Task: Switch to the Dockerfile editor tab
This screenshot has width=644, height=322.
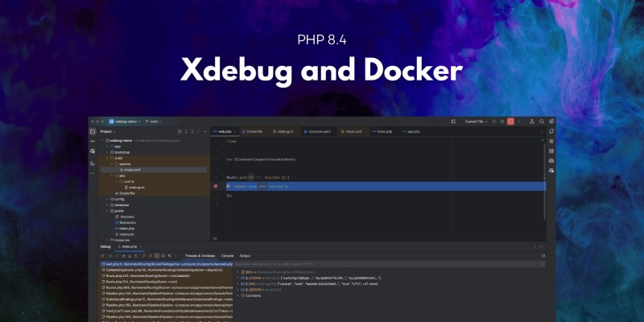Action: click(254, 130)
